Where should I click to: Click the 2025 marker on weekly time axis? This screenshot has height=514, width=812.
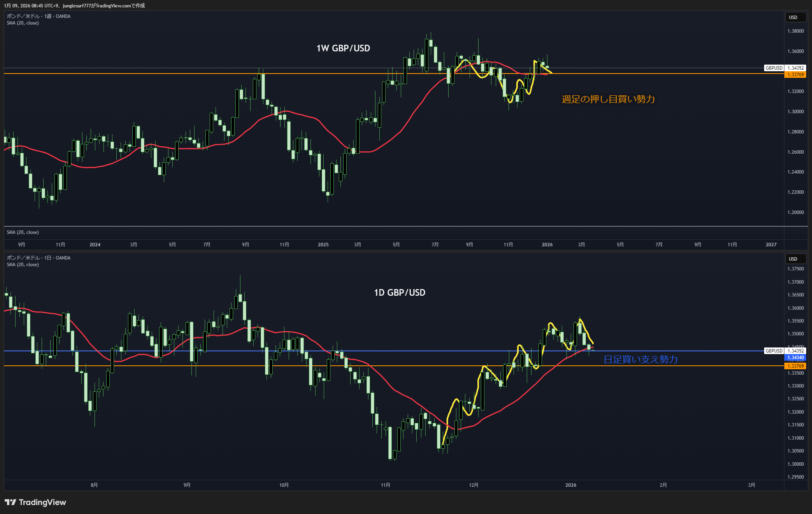(323, 245)
